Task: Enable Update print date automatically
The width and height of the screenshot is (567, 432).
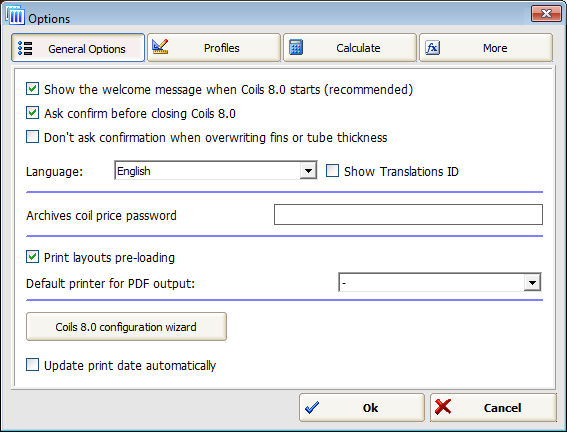Action: 33,365
